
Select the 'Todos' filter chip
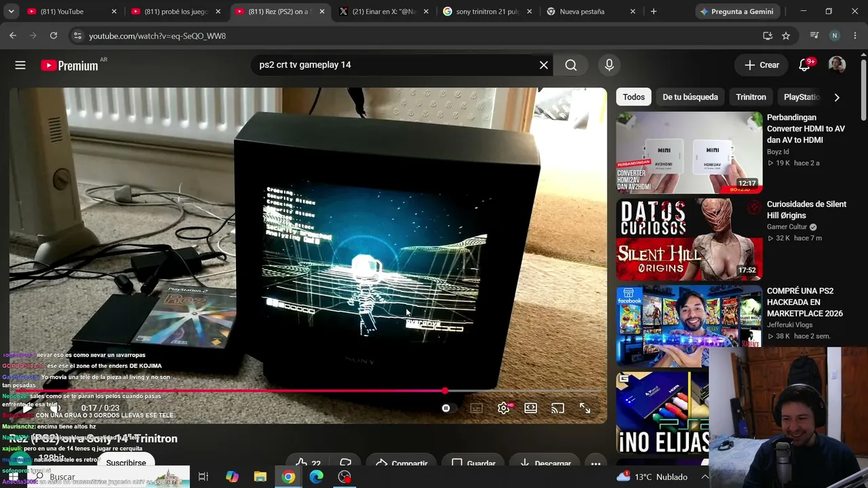[x=633, y=97]
